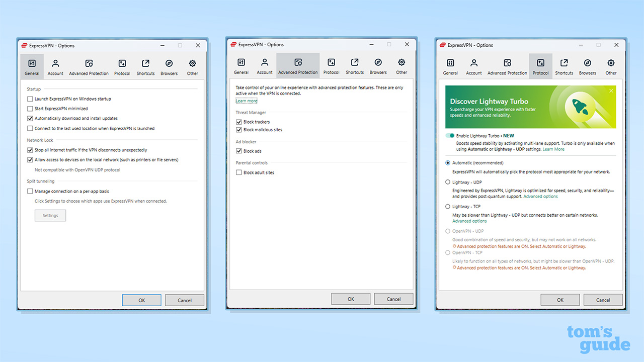
Task: Enable Launch ExpressVPN on Windows startup
Action: click(30, 99)
